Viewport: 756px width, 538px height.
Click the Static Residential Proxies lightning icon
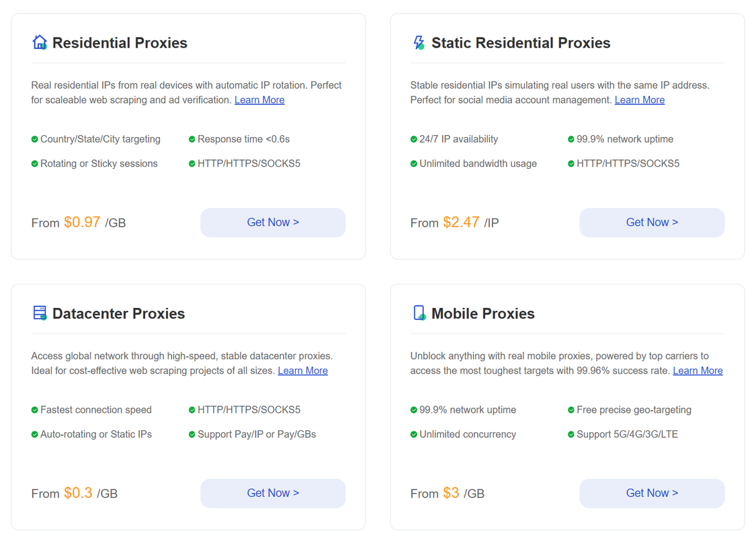419,42
